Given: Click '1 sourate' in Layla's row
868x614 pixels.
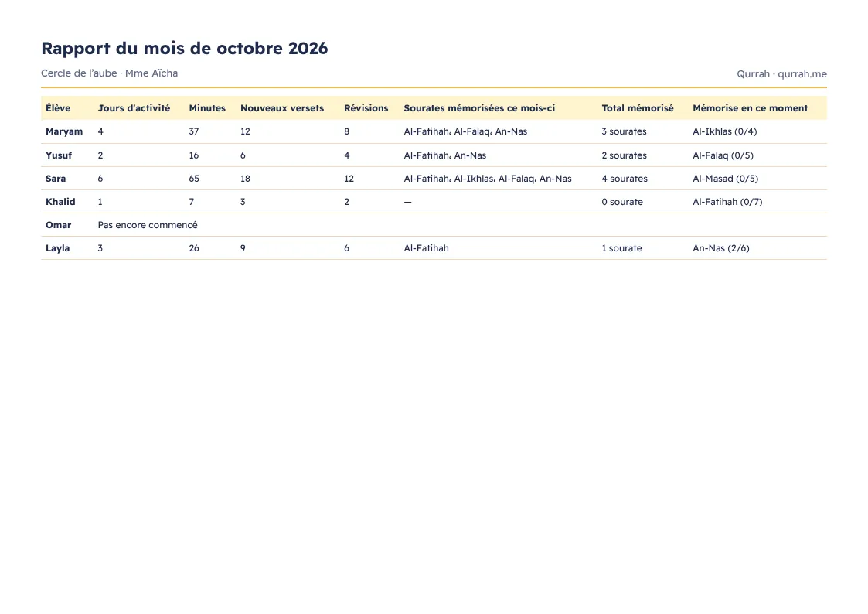Looking at the screenshot, I should click(x=621, y=248).
